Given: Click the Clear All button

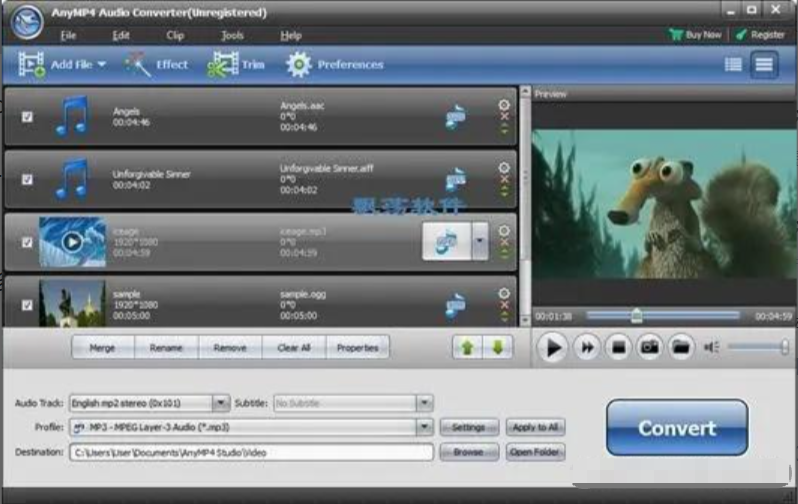Looking at the screenshot, I should 294,348.
